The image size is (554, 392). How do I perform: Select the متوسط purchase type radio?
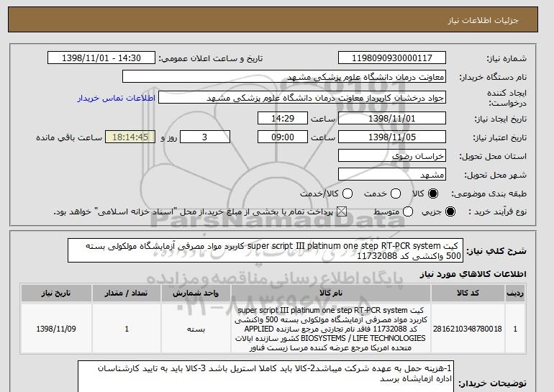click(408, 211)
